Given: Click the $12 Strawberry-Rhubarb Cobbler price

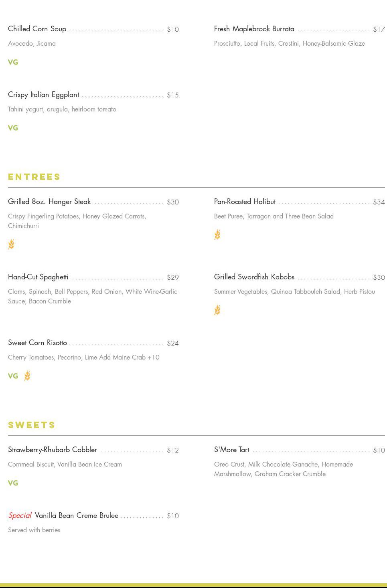Looking at the screenshot, I should (173, 450).
